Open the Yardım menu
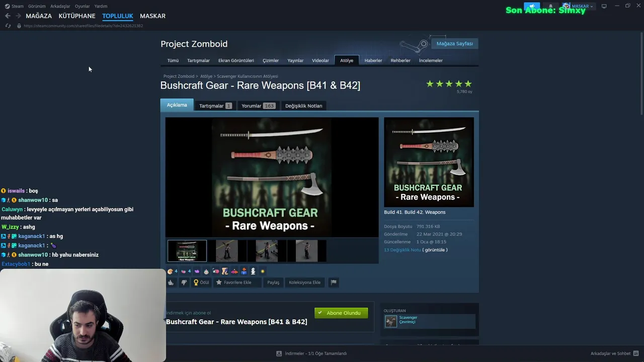 [x=101, y=6]
